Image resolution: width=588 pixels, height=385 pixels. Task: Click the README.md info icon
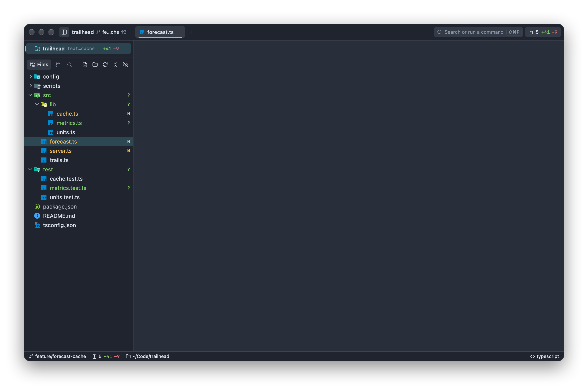37,216
